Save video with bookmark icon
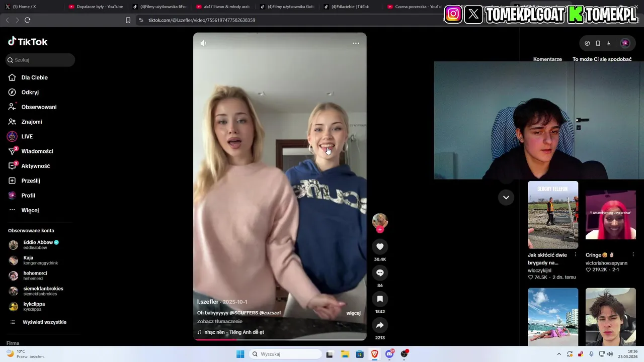The width and height of the screenshot is (644, 362). (x=380, y=299)
